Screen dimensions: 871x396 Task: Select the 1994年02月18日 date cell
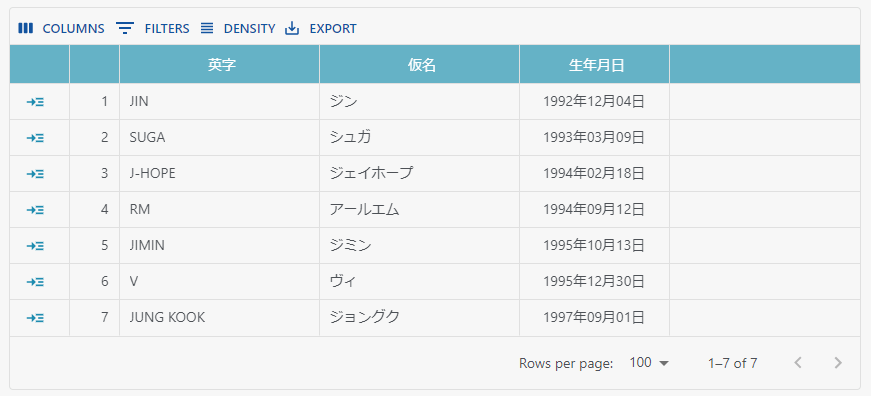(594, 174)
